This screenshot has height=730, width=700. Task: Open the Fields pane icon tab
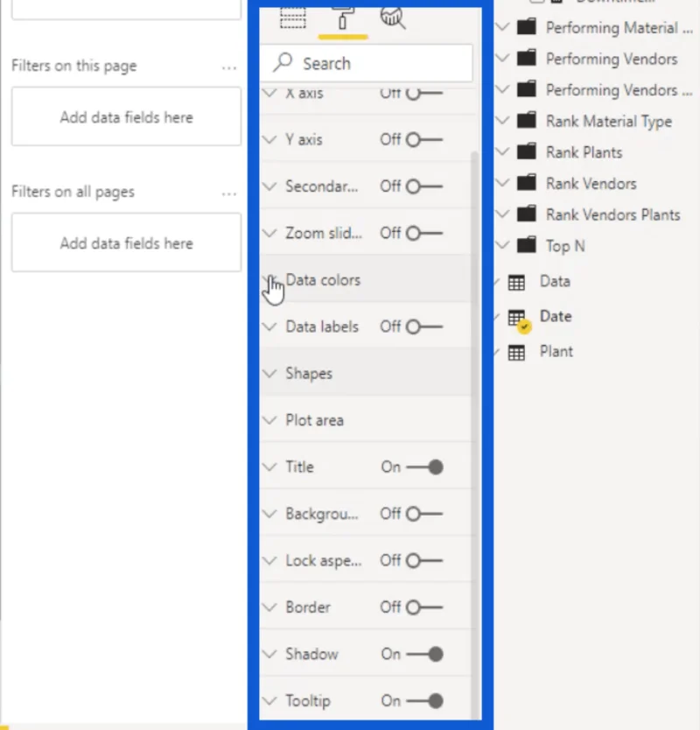point(293,18)
